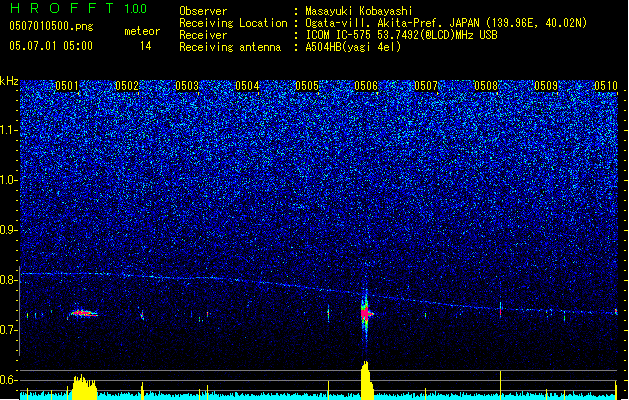Click the Observer label

point(203,11)
